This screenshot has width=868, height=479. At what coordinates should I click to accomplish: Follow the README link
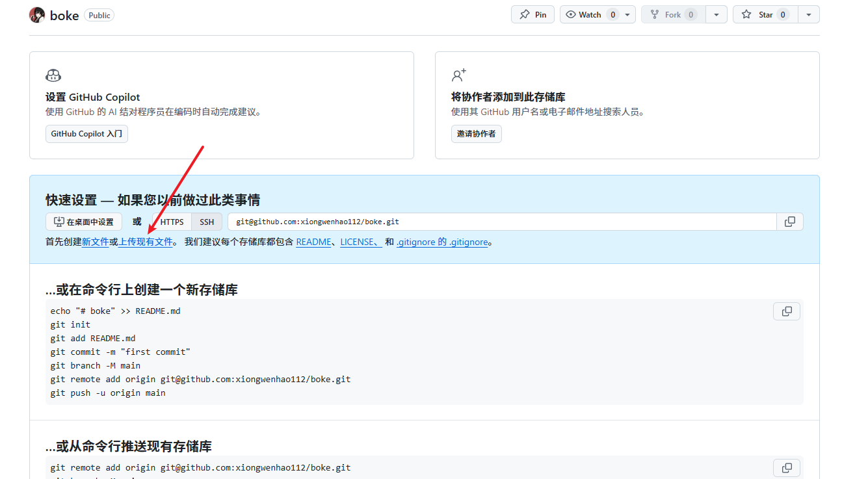(x=313, y=242)
